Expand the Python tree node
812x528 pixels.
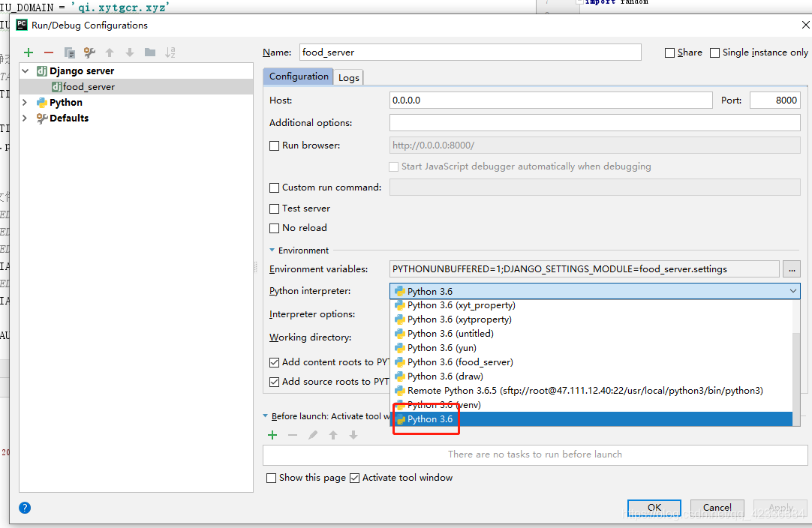point(25,103)
